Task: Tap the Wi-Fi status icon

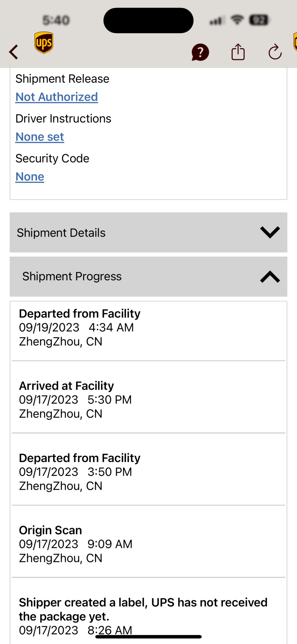Action: tap(237, 20)
